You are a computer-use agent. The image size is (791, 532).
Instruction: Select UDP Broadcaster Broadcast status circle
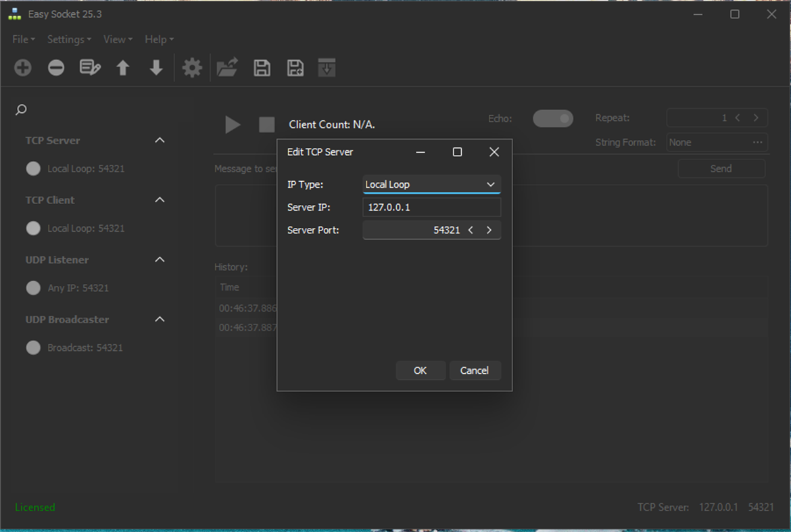(33, 348)
